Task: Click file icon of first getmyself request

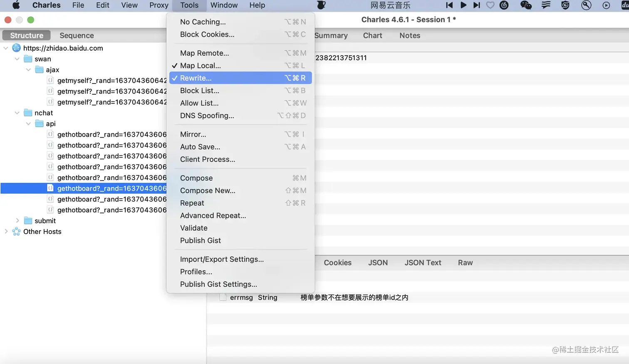Action: click(50, 80)
